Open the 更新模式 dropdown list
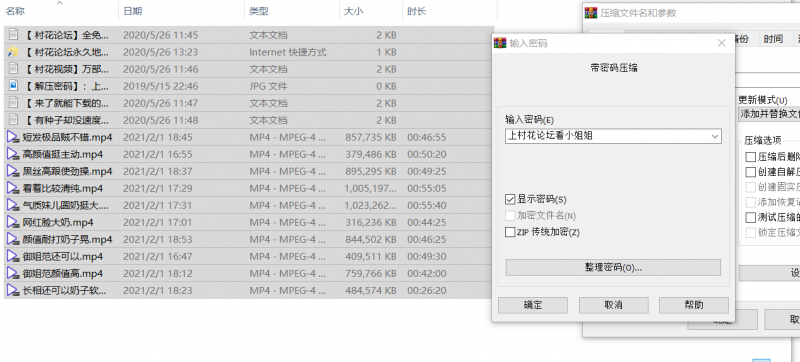Image resolution: width=800 pixels, height=362 pixels. click(x=769, y=114)
